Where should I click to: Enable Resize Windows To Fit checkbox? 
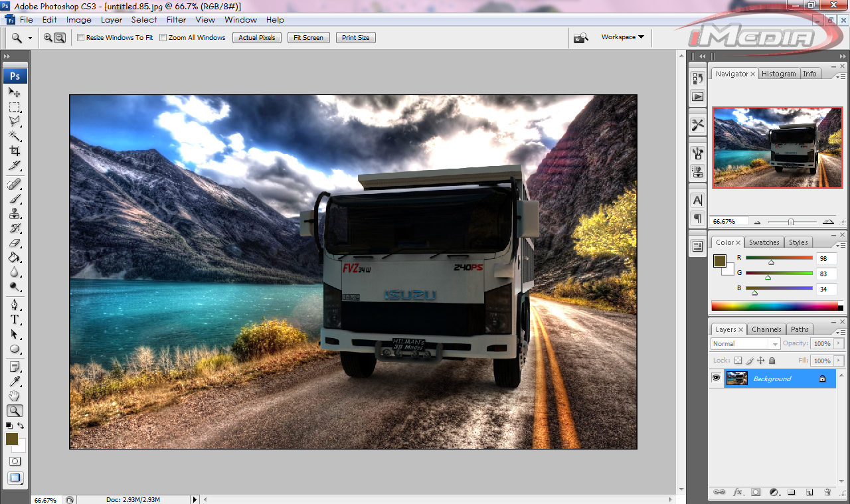[81, 38]
